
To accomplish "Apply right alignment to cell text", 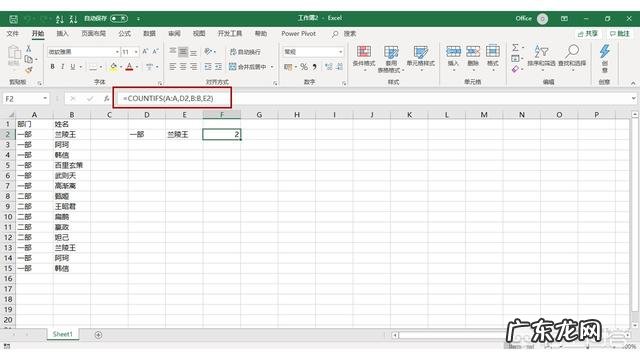I will click(193, 66).
